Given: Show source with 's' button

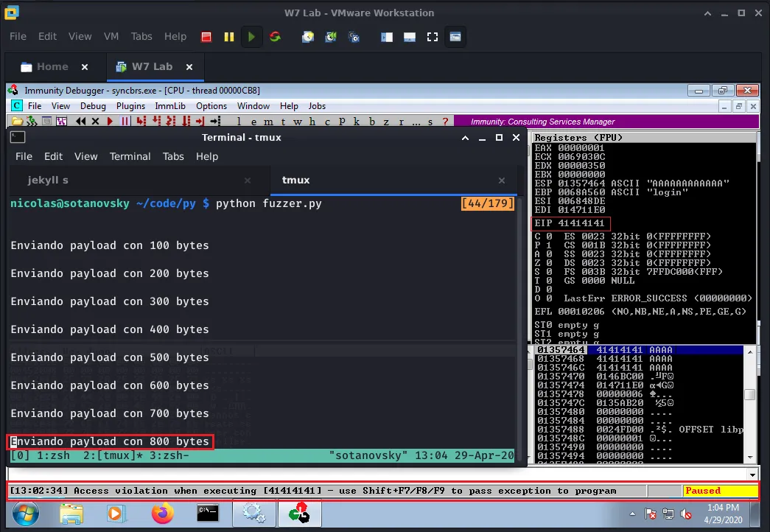Looking at the screenshot, I should 430,122.
